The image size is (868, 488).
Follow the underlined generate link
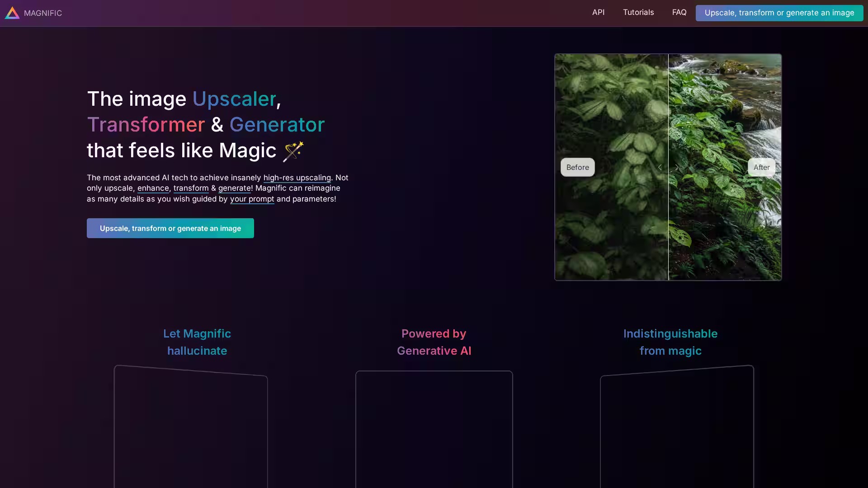click(234, 188)
